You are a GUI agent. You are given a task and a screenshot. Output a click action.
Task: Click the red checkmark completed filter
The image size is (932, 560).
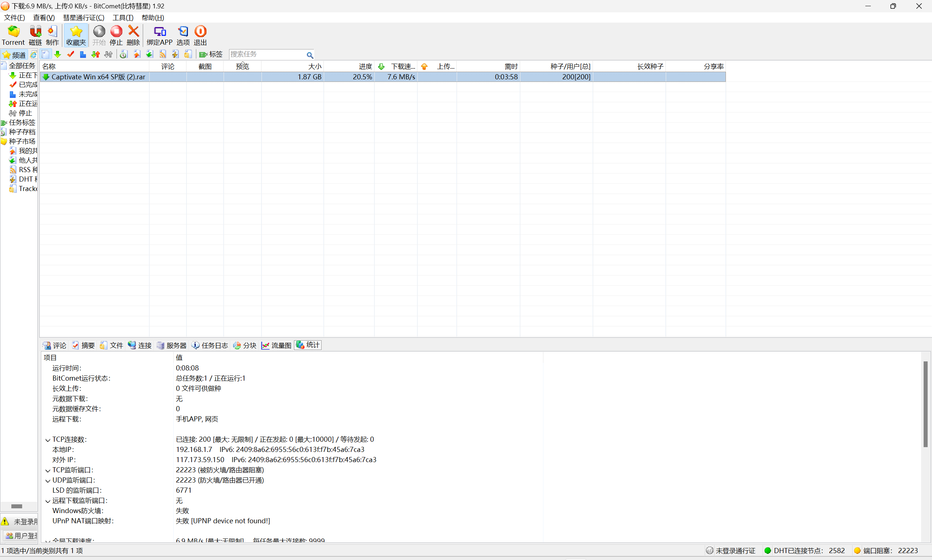[70, 54]
